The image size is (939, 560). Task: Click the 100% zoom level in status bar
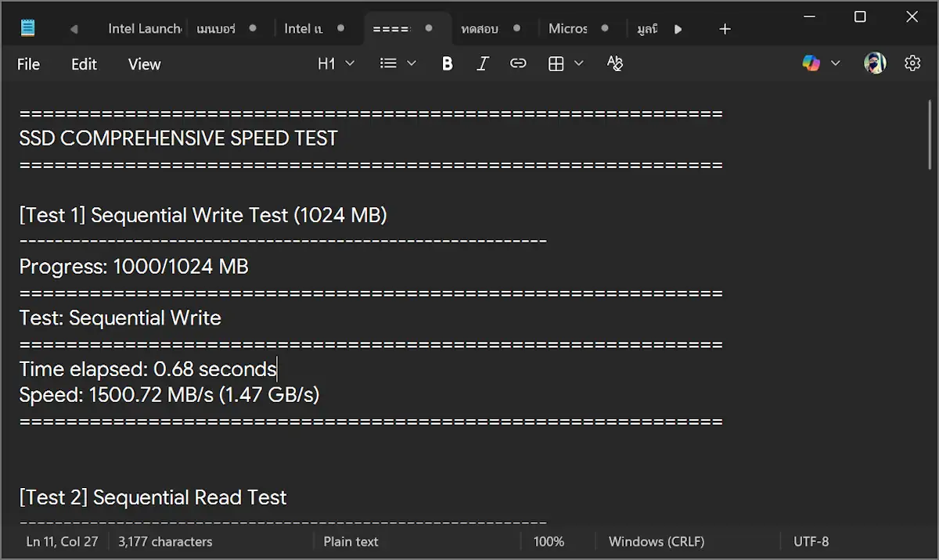click(549, 541)
